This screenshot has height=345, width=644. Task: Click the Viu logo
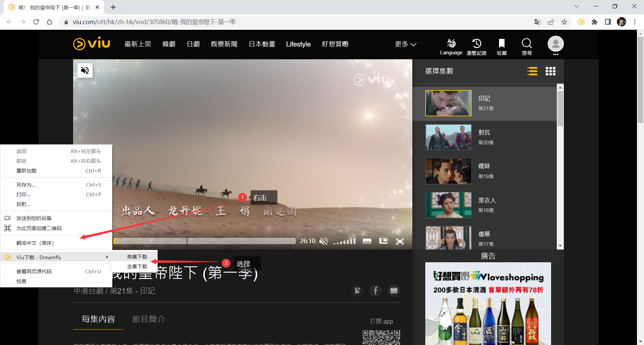point(92,44)
